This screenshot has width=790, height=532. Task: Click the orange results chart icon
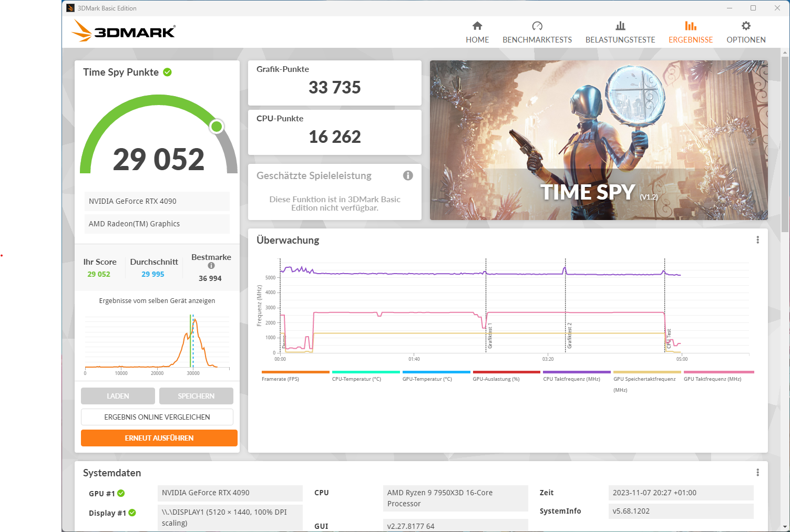click(691, 26)
